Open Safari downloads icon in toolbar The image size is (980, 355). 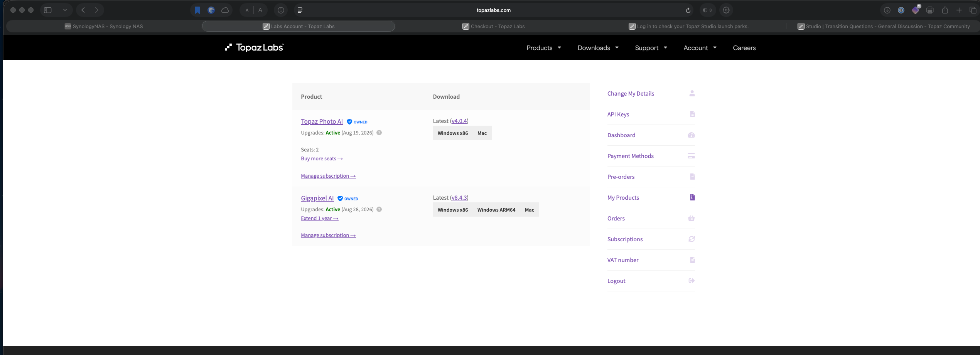[887, 10]
